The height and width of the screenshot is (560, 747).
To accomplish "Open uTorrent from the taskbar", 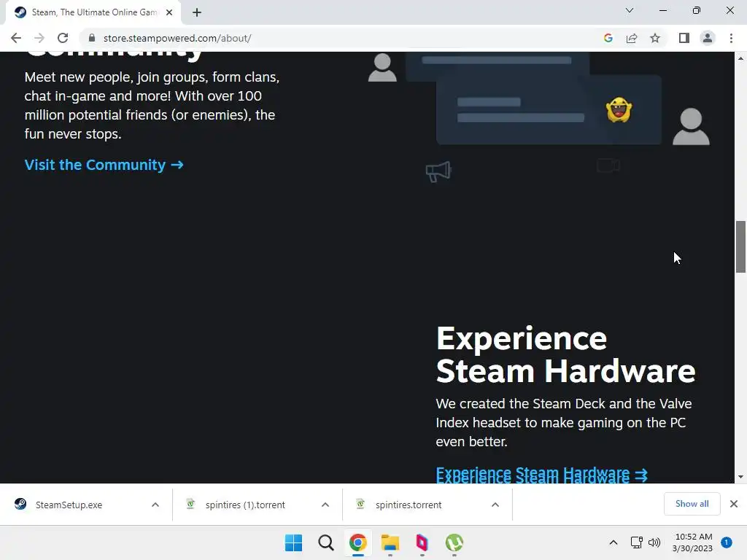I will [x=454, y=542].
